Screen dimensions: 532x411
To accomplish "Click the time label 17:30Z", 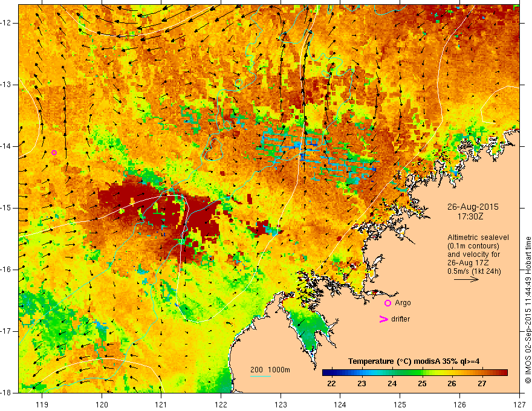I will [x=470, y=216].
